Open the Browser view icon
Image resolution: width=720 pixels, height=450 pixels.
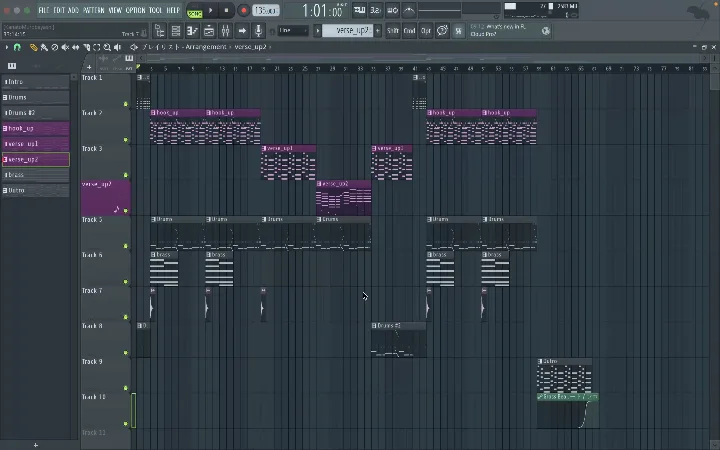159,31
